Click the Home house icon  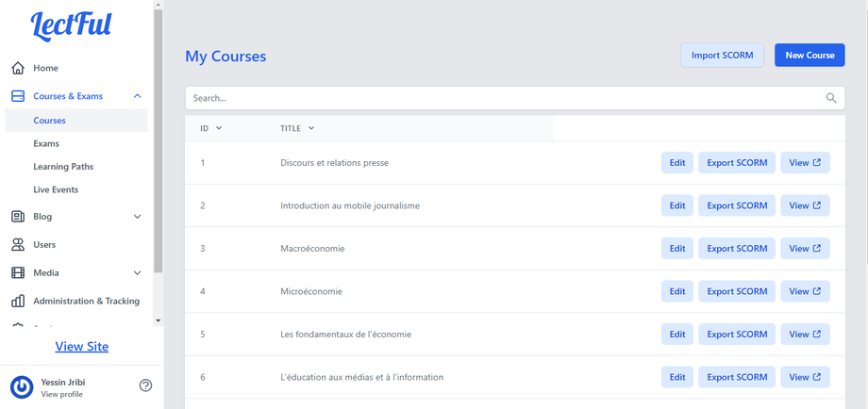(18, 68)
